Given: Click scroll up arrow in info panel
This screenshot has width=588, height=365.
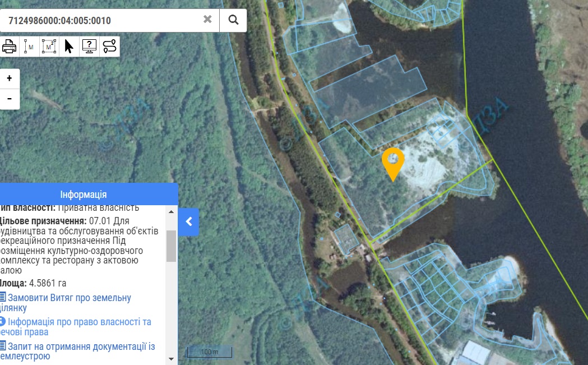Looking at the screenshot, I should (172, 211).
